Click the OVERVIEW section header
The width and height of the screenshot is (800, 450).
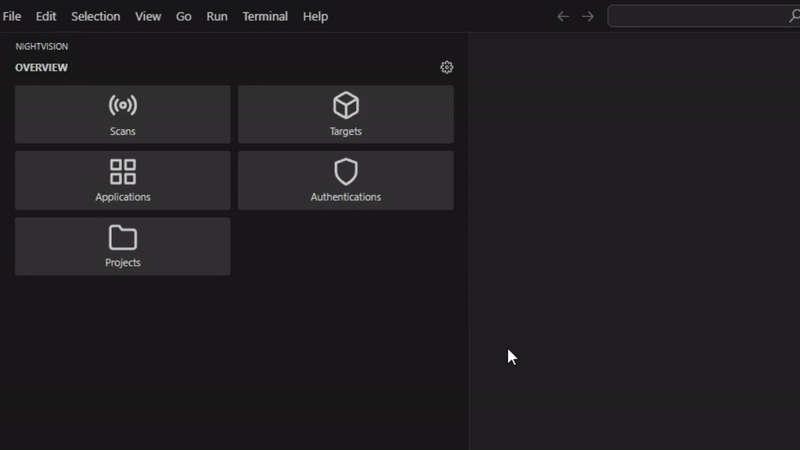tap(41, 67)
